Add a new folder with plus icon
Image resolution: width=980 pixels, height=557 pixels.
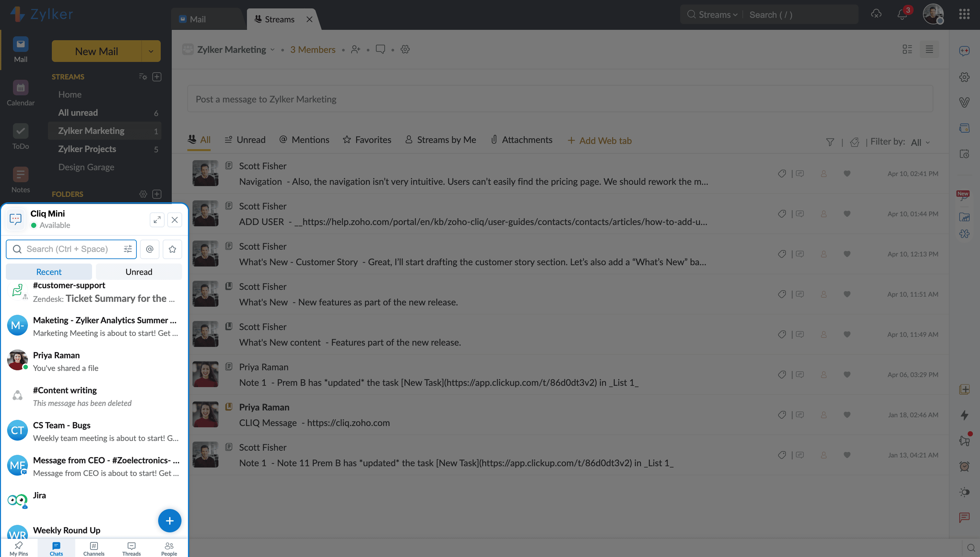tap(157, 194)
